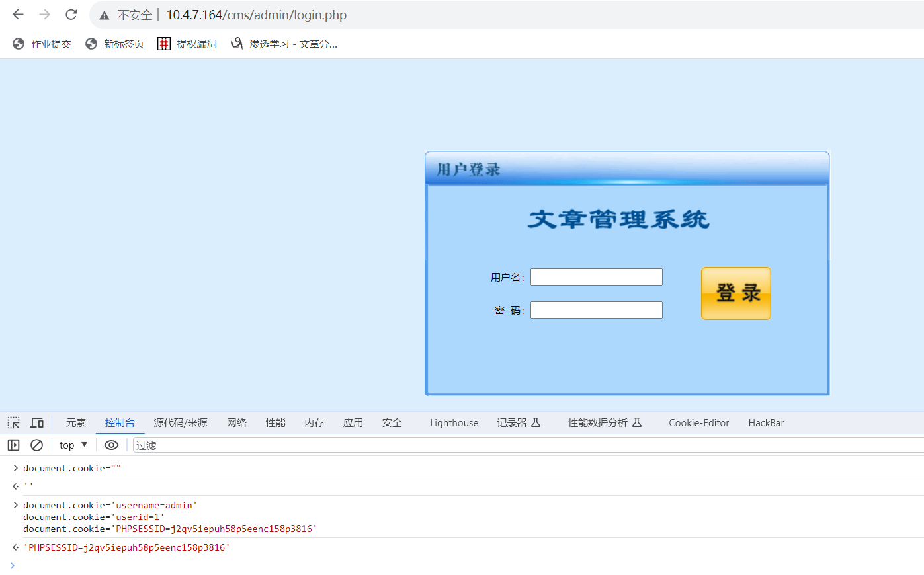Image resolution: width=924 pixels, height=575 pixels.
Task: Click the document.cookie='username=admin' line
Action: tap(110, 505)
